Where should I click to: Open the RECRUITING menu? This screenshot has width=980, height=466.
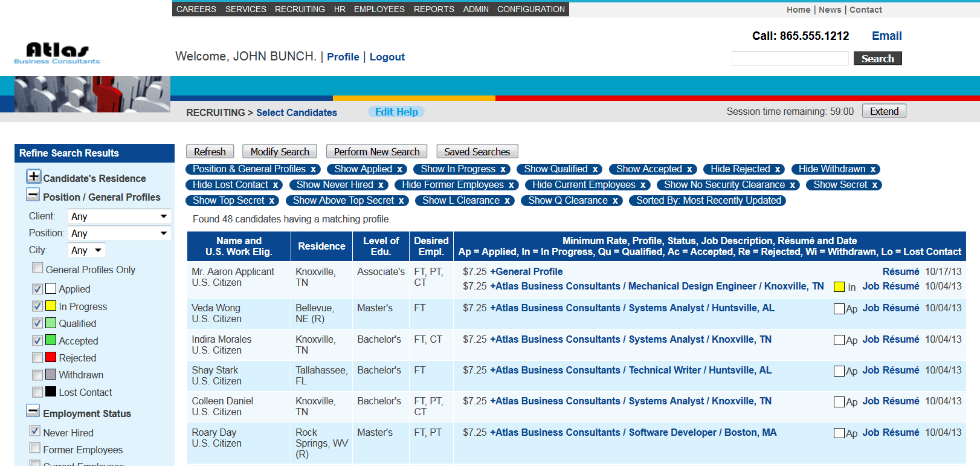pos(300,9)
